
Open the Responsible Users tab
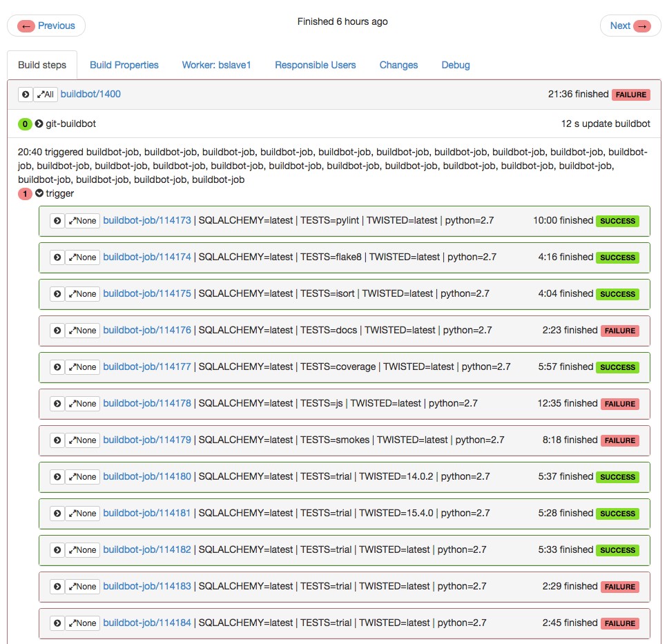315,64
